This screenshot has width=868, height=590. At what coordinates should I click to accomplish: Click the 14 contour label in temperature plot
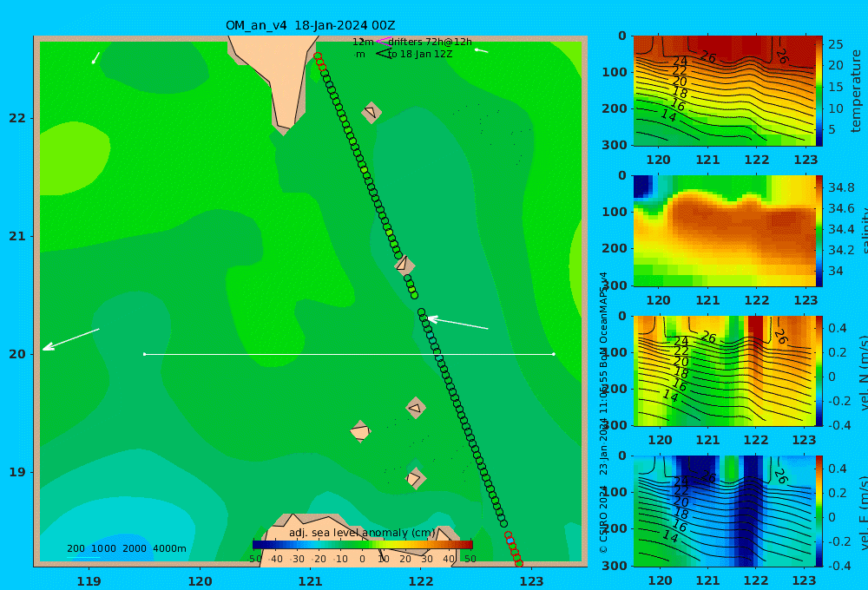[668, 115]
